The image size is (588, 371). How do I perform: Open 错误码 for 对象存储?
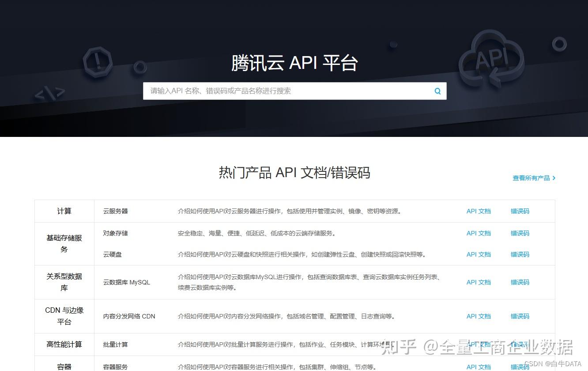click(520, 233)
